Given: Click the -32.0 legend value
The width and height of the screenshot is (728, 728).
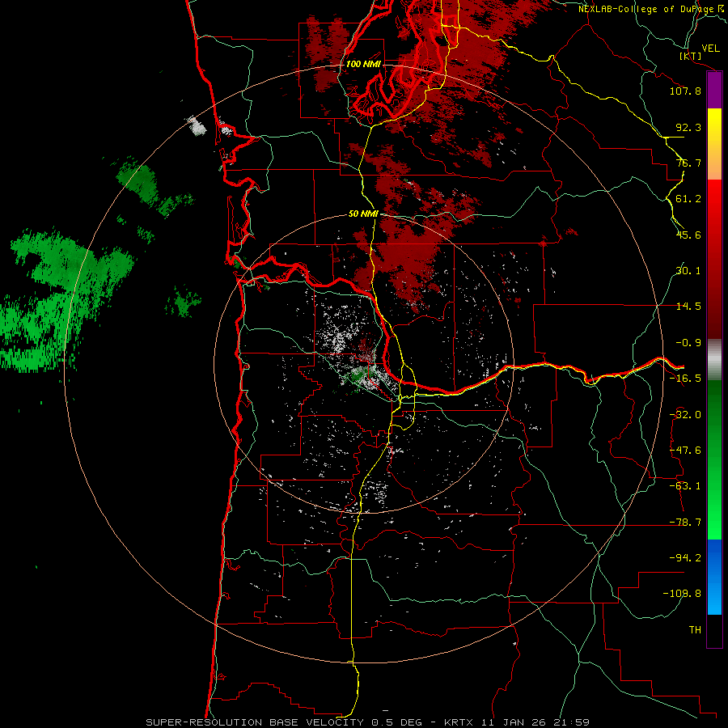Looking at the screenshot, I should tap(685, 415).
